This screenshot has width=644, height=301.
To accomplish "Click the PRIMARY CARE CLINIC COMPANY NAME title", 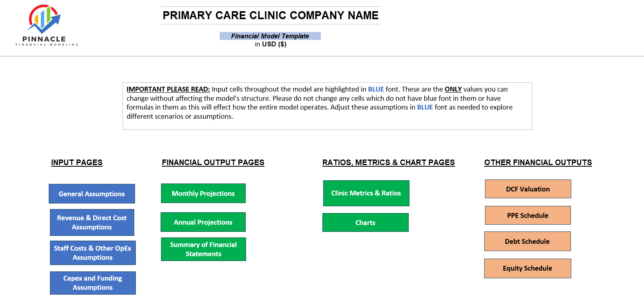I will coord(270,15).
